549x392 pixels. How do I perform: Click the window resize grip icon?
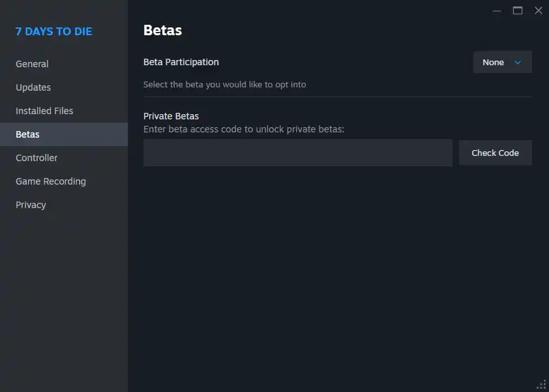[542, 385]
